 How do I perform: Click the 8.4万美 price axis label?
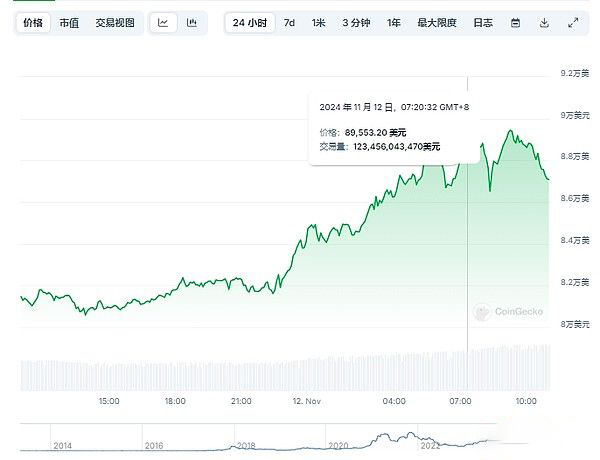click(575, 240)
